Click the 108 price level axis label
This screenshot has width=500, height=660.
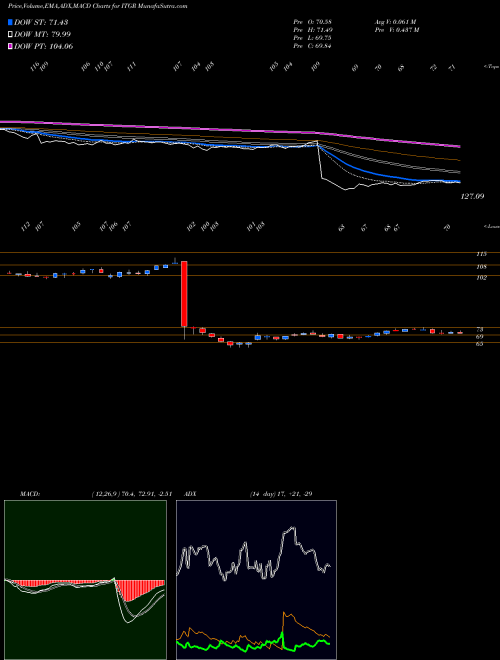(482, 267)
